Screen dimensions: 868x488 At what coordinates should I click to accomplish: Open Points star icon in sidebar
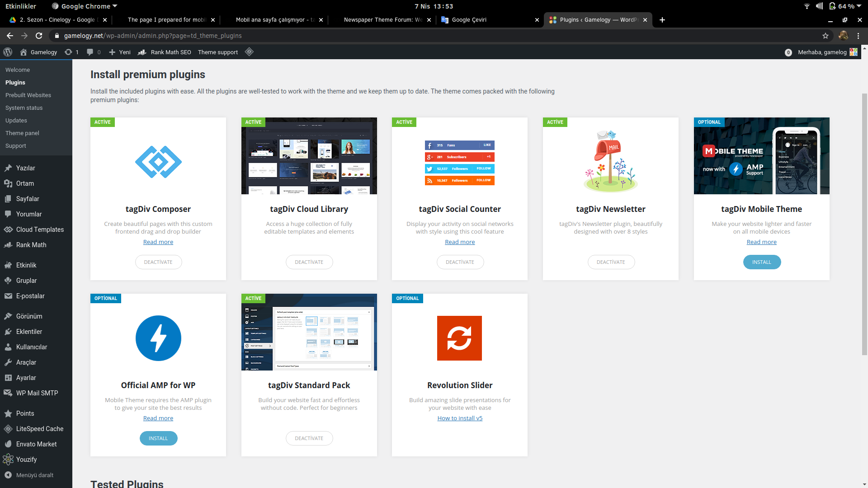(8, 413)
